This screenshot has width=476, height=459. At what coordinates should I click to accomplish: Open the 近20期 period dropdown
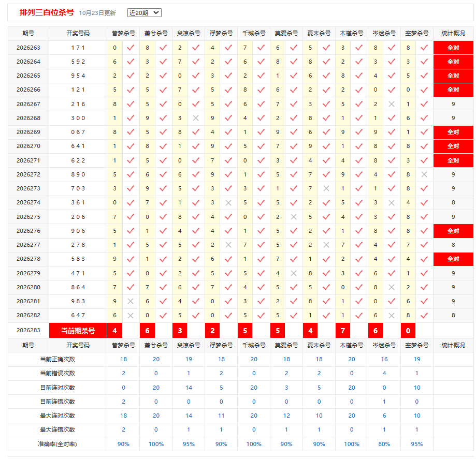tap(144, 13)
